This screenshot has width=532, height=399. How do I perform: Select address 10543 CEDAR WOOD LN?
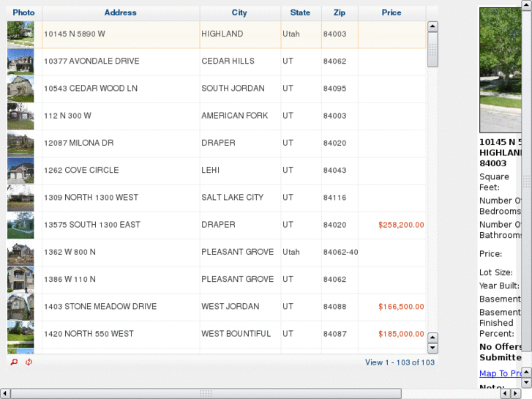(91, 89)
